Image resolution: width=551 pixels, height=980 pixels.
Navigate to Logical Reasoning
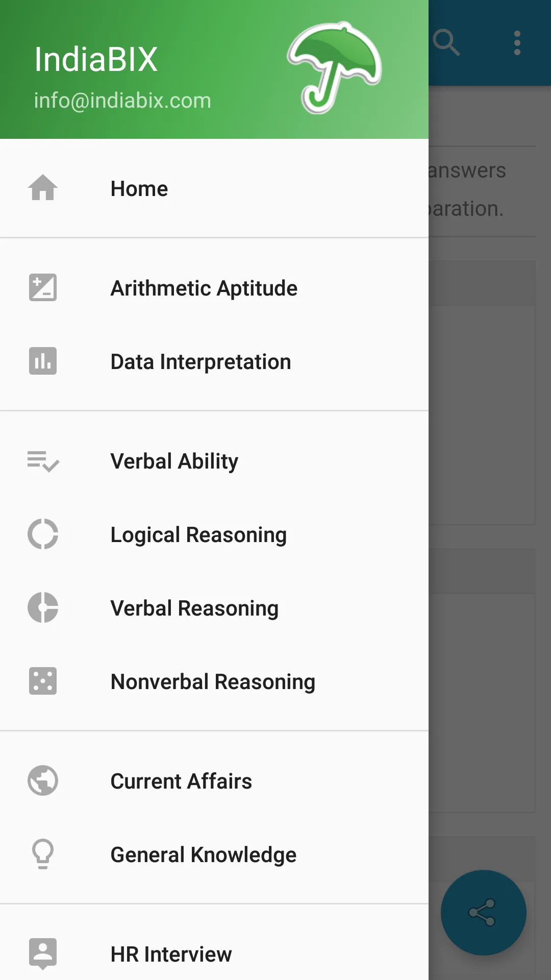pyautogui.click(x=198, y=535)
